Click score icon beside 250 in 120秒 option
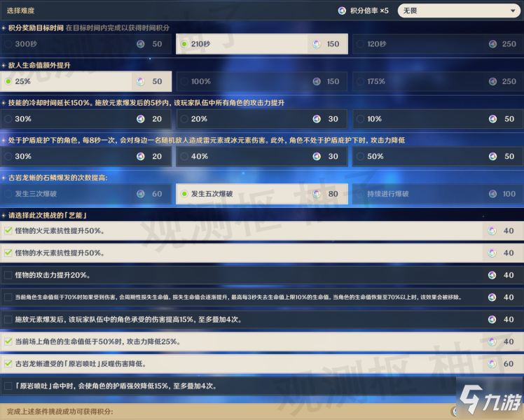Viewport: 524px width, 420px height. [x=492, y=43]
